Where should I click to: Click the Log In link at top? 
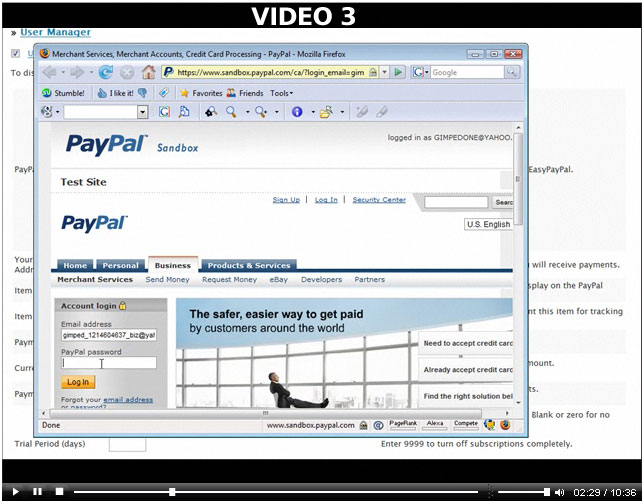click(326, 200)
